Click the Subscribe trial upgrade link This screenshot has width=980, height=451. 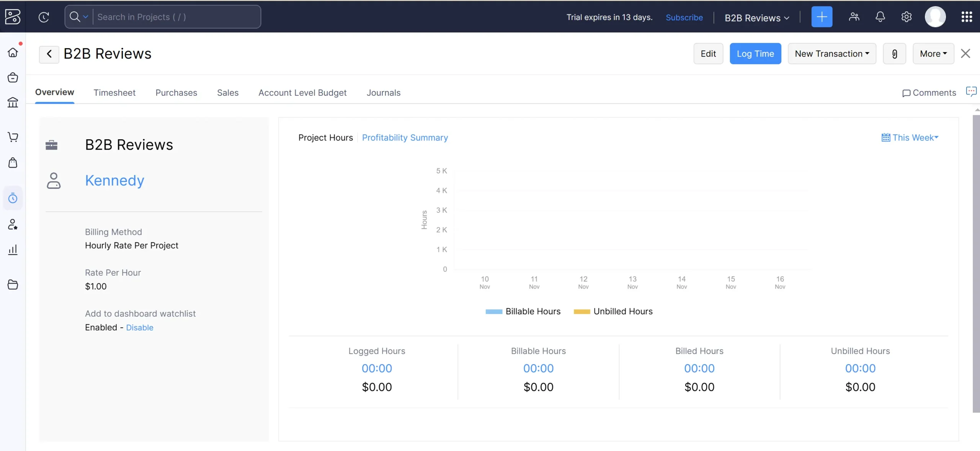pos(684,17)
